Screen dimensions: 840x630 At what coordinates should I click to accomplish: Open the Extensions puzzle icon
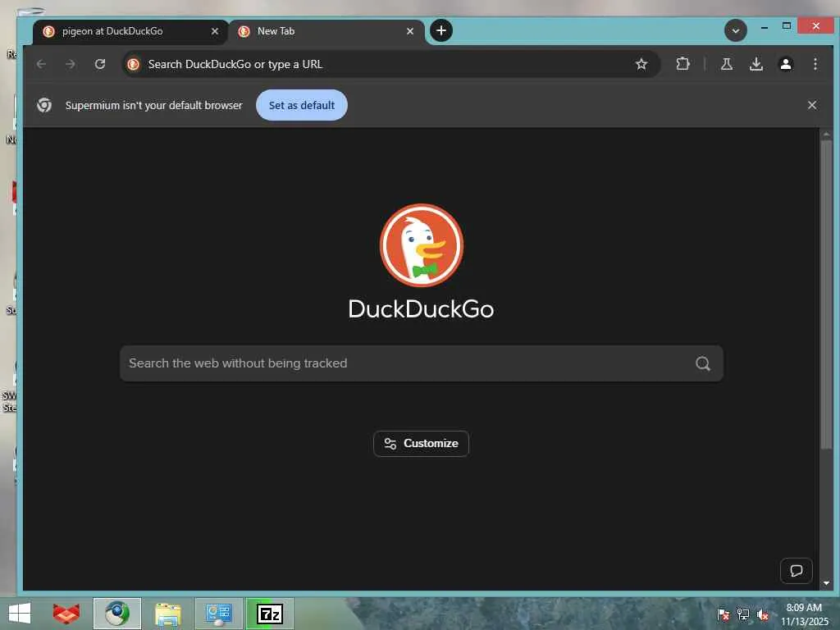click(x=682, y=64)
